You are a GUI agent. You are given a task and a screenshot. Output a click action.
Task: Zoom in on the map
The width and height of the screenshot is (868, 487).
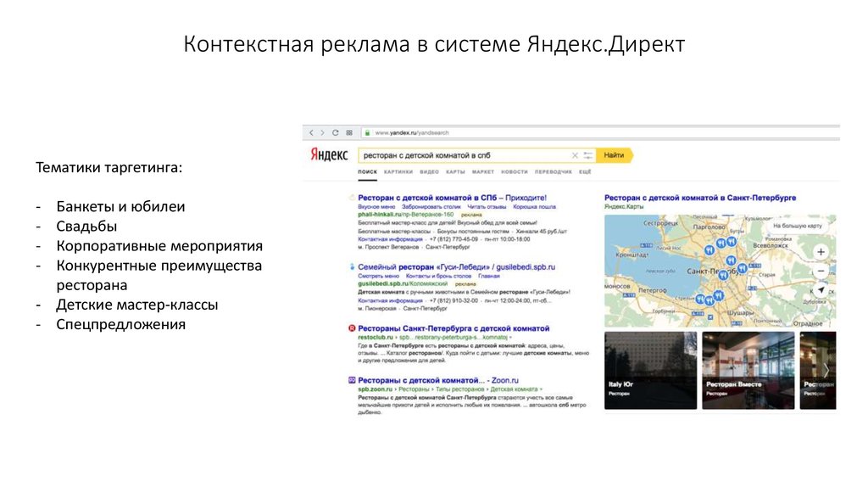click(x=821, y=252)
